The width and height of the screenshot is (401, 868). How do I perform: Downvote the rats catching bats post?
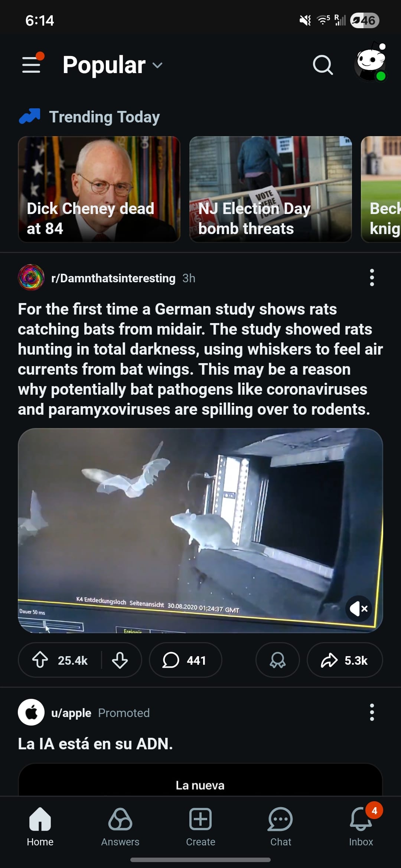pos(120,660)
